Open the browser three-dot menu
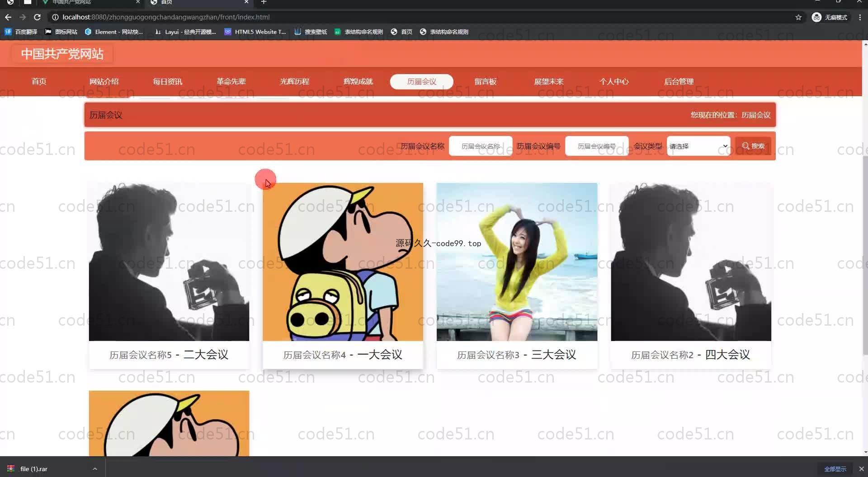 click(x=860, y=17)
